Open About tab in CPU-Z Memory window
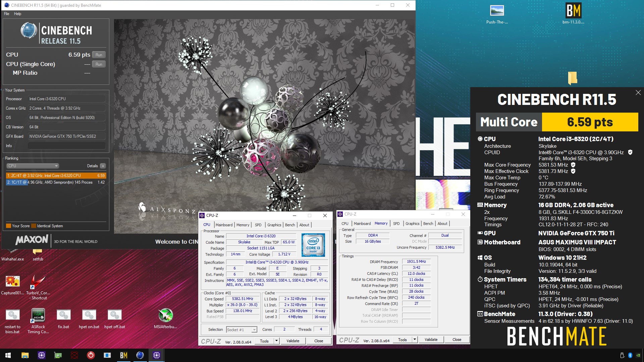Image resolution: width=644 pixels, height=362 pixels. coord(442,224)
